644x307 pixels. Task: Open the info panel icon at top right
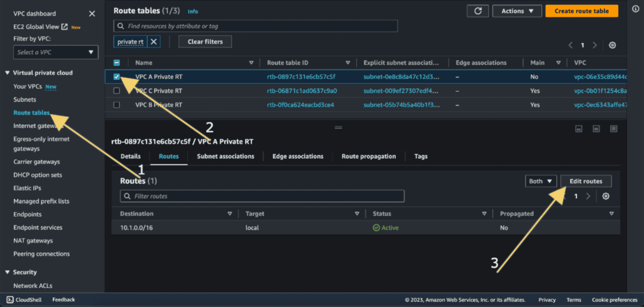tap(635, 9)
